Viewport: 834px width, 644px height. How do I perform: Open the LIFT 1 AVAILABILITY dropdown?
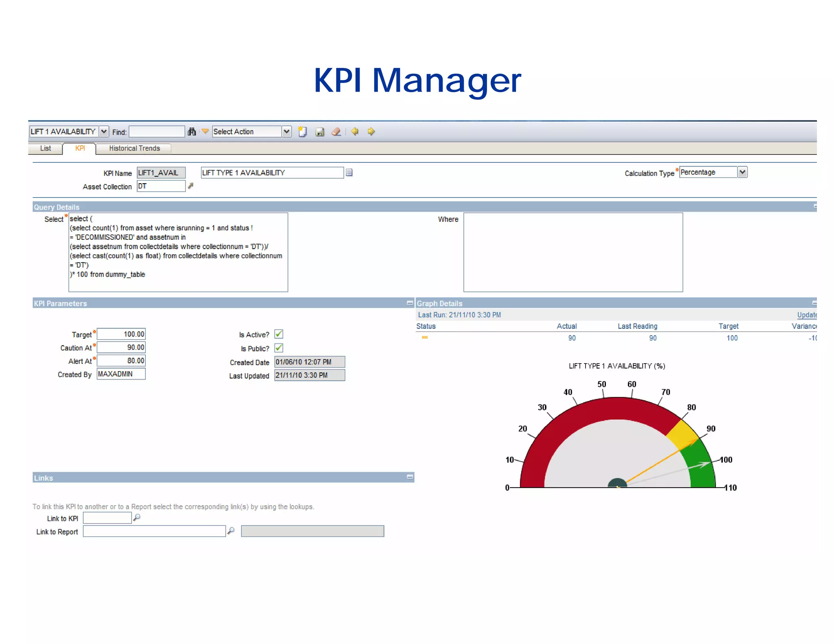[x=104, y=131]
